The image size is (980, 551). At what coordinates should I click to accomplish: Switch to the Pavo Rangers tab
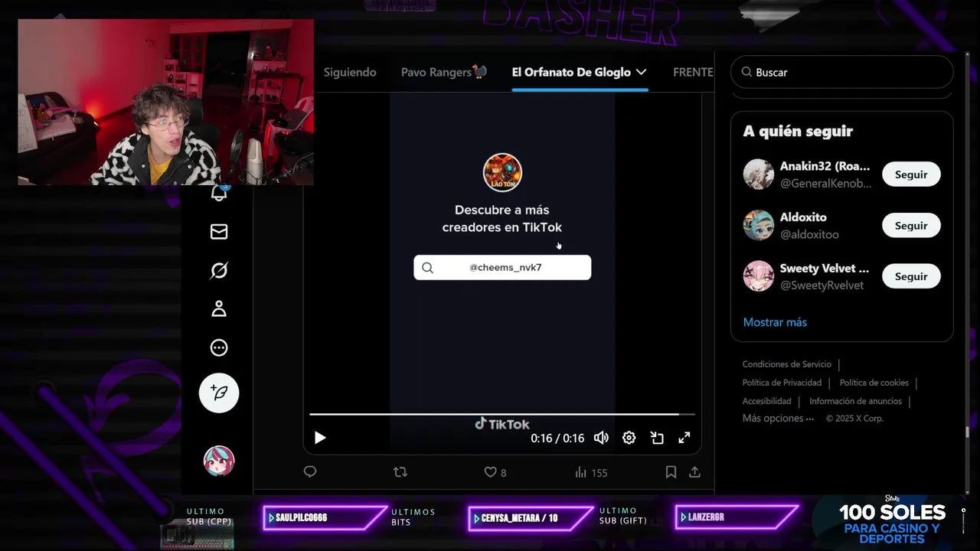coord(444,72)
